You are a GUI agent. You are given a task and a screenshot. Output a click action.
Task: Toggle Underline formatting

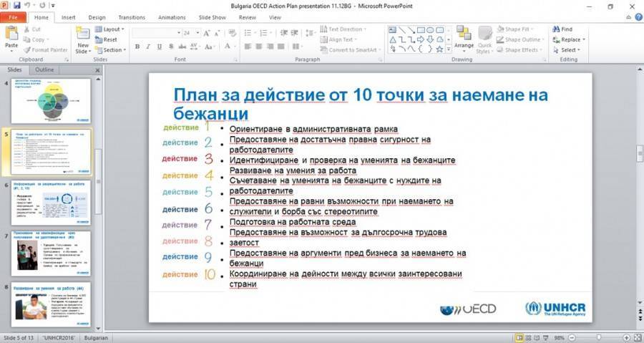pyautogui.click(x=160, y=47)
